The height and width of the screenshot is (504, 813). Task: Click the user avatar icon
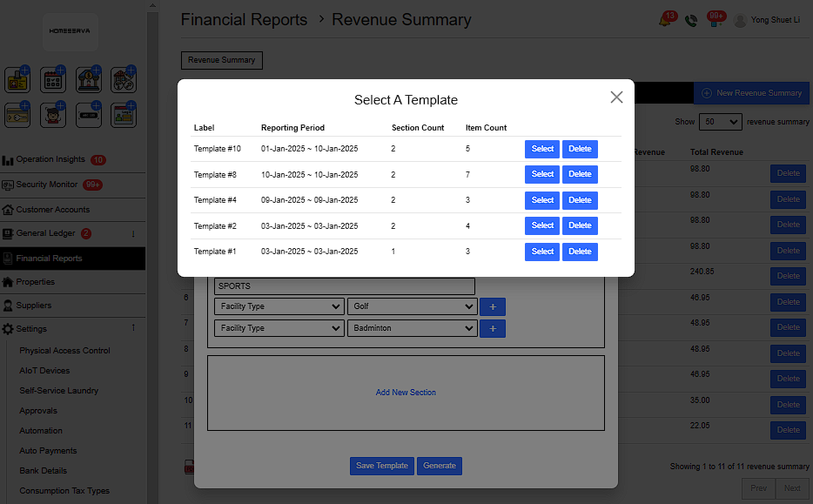[740, 20]
